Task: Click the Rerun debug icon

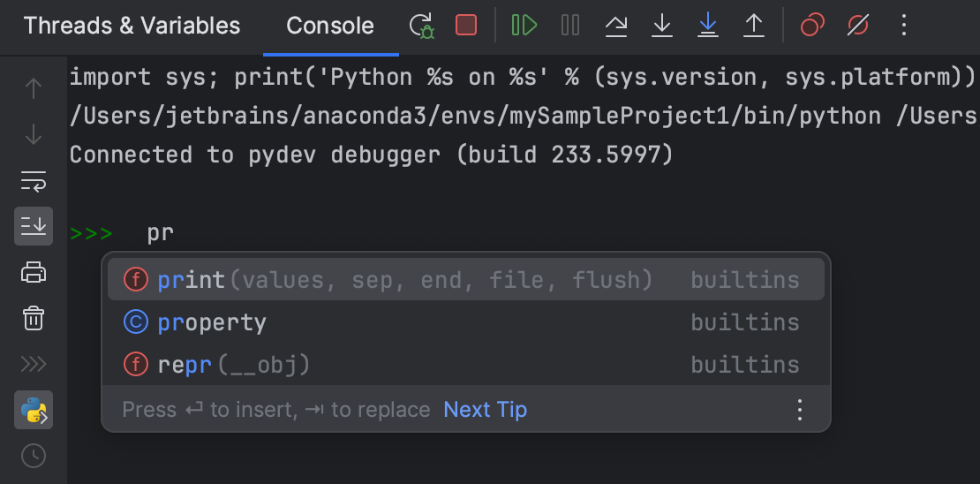Action: (x=422, y=26)
